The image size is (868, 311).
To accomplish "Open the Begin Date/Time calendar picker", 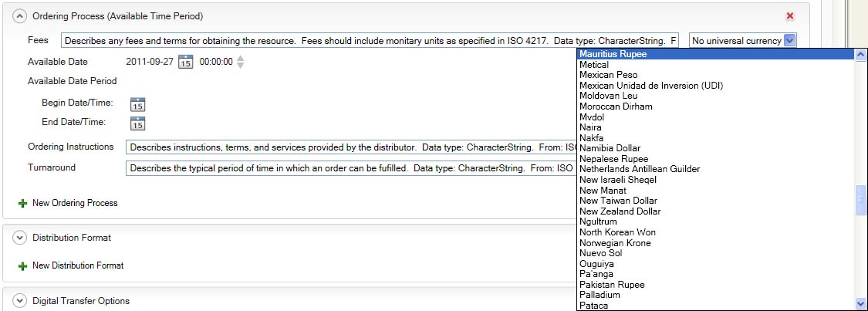I will coord(138,104).
